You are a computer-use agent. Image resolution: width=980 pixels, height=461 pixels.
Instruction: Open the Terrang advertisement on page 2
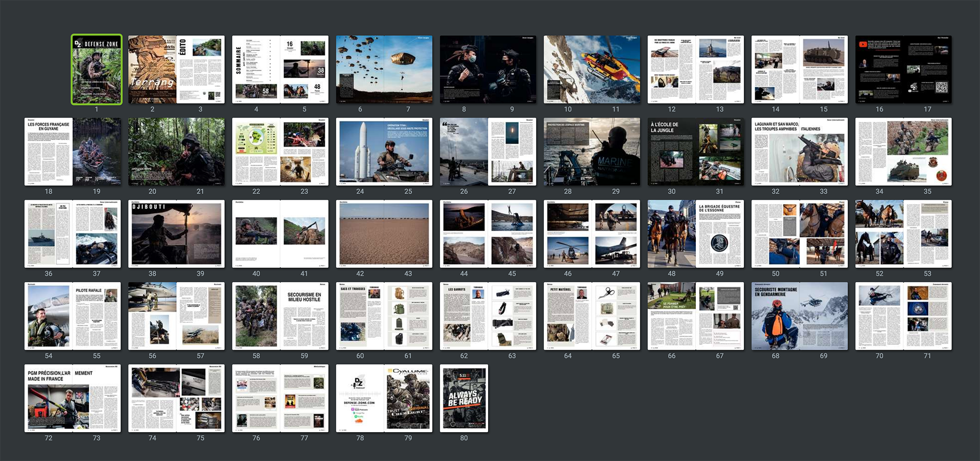click(x=152, y=70)
